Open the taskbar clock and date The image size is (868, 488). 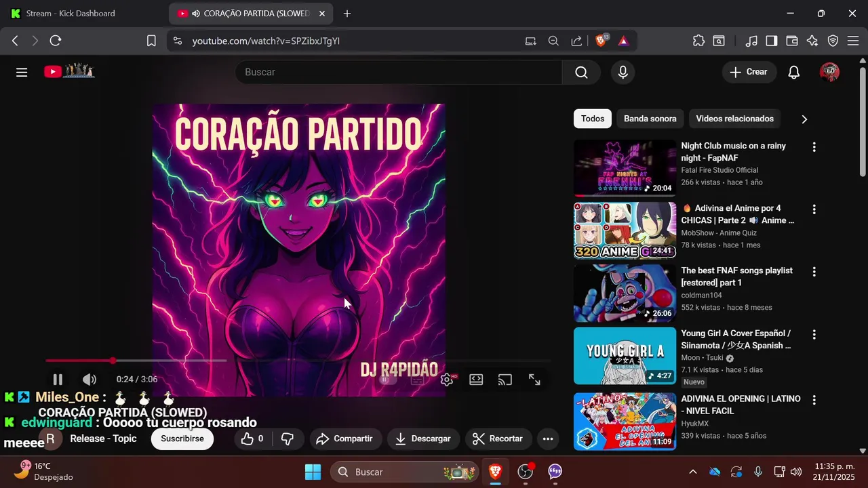click(834, 472)
